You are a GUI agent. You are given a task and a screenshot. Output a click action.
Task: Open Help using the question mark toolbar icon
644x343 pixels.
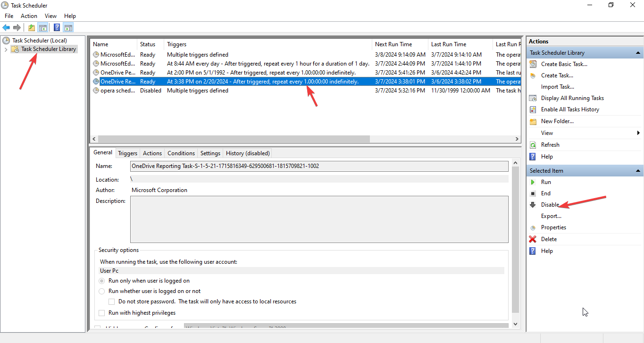57,27
